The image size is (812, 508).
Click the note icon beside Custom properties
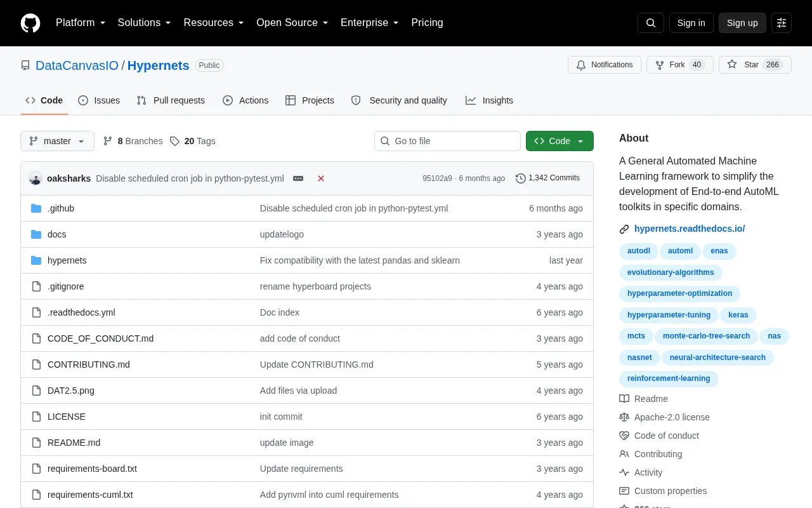(624, 491)
